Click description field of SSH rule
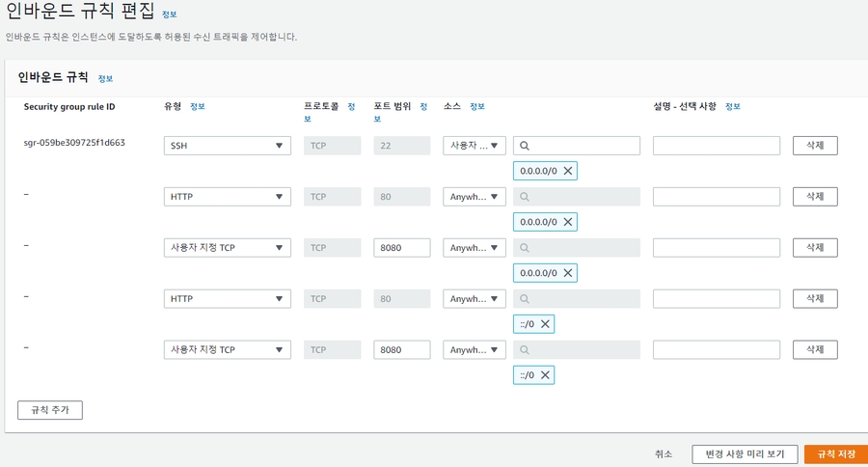Viewport: 868px width, 467px height. pyautogui.click(x=716, y=146)
